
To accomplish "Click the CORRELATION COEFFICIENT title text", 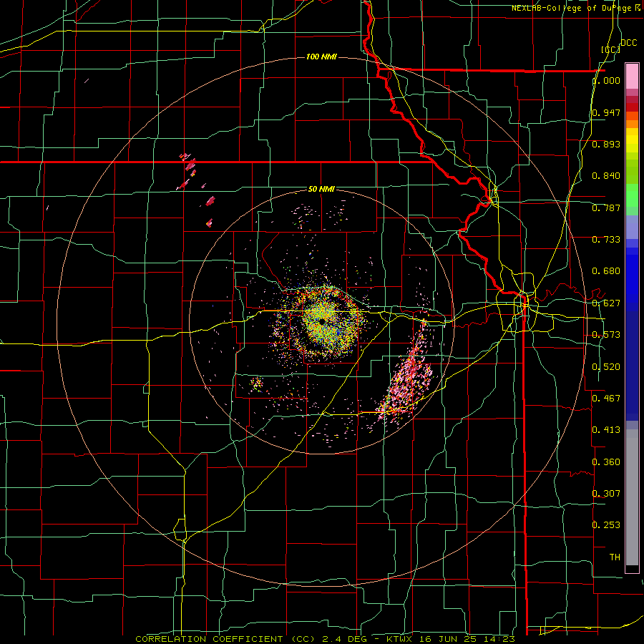I will click(209, 639).
